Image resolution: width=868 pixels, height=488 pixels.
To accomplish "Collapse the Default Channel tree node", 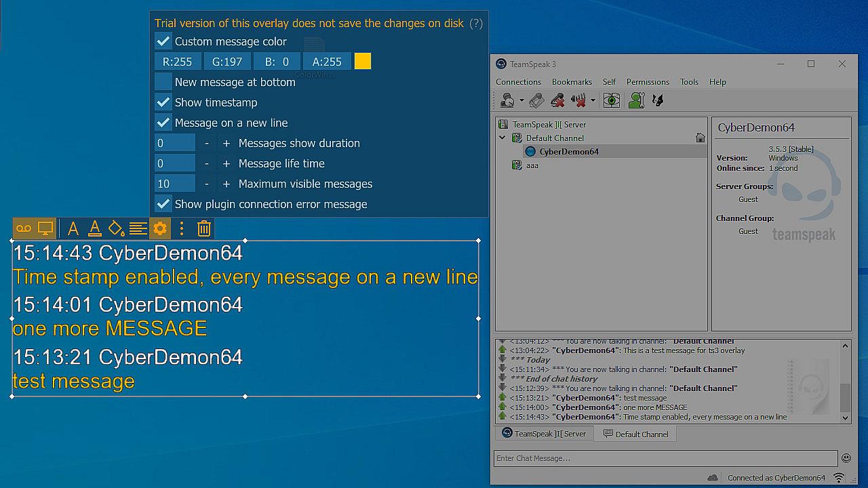I will [x=502, y=138].
